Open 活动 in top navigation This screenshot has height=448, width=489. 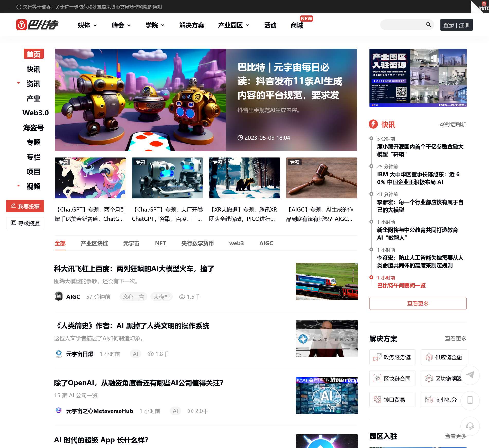270,25
